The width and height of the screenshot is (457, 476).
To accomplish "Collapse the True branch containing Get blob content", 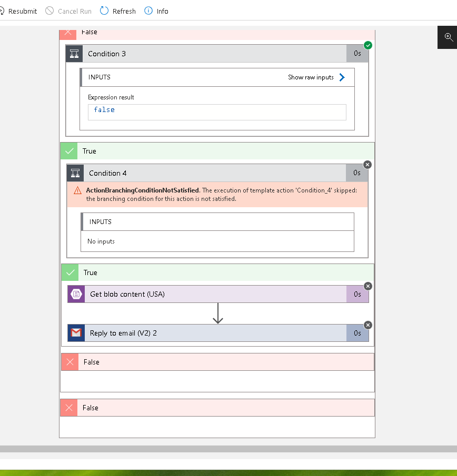I will pyautogui.click(x=217, y=272).
